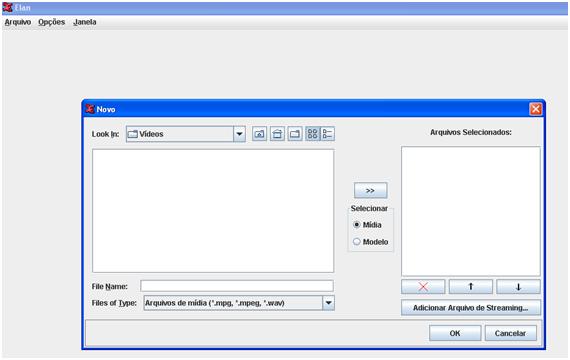Move selected file down with arrow
This screenshot has width=570, height=360.
518,287
